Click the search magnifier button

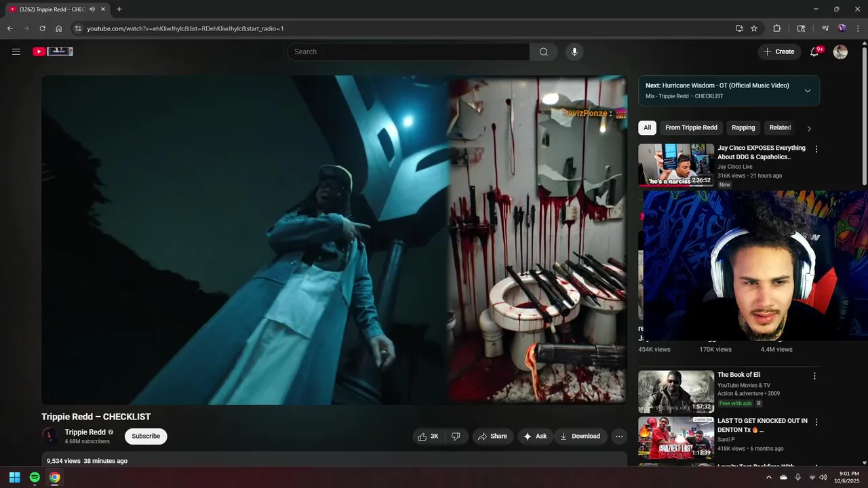pos(543,52)
